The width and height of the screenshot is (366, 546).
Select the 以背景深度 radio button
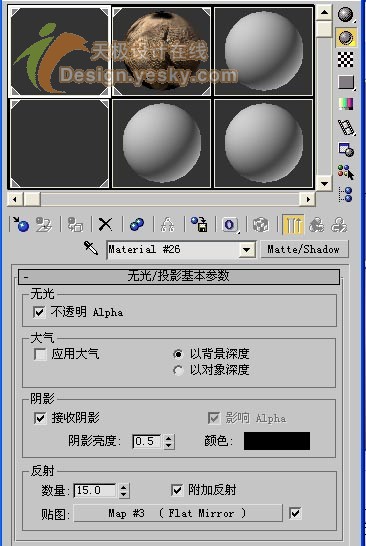(178, 354)
